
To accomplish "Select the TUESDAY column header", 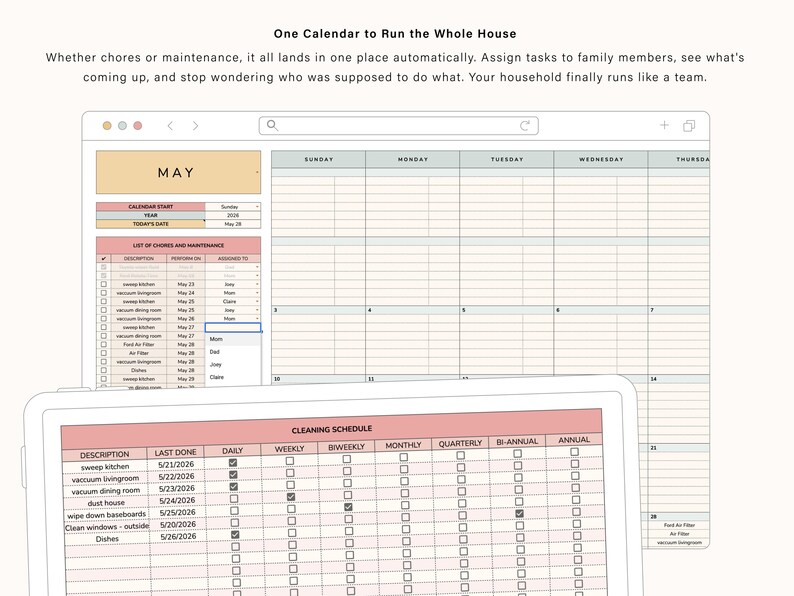I will pos(507,159).
